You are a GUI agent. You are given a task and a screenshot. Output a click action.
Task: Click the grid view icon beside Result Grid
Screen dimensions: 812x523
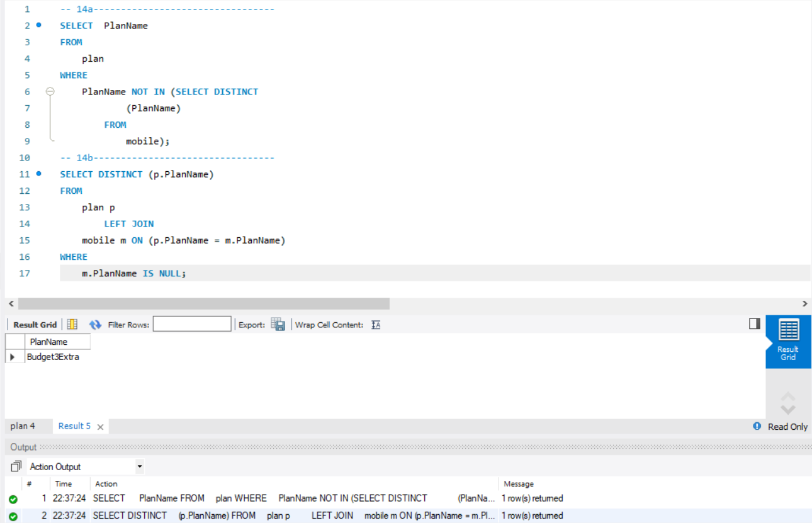tap(71, 323)
